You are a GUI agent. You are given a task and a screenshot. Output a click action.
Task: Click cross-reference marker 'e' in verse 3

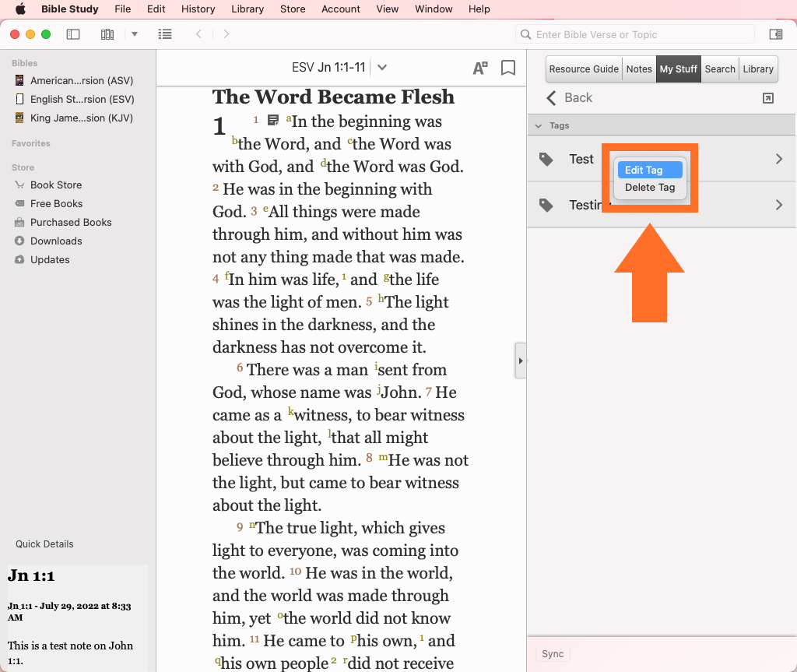[x=265, y=208]
